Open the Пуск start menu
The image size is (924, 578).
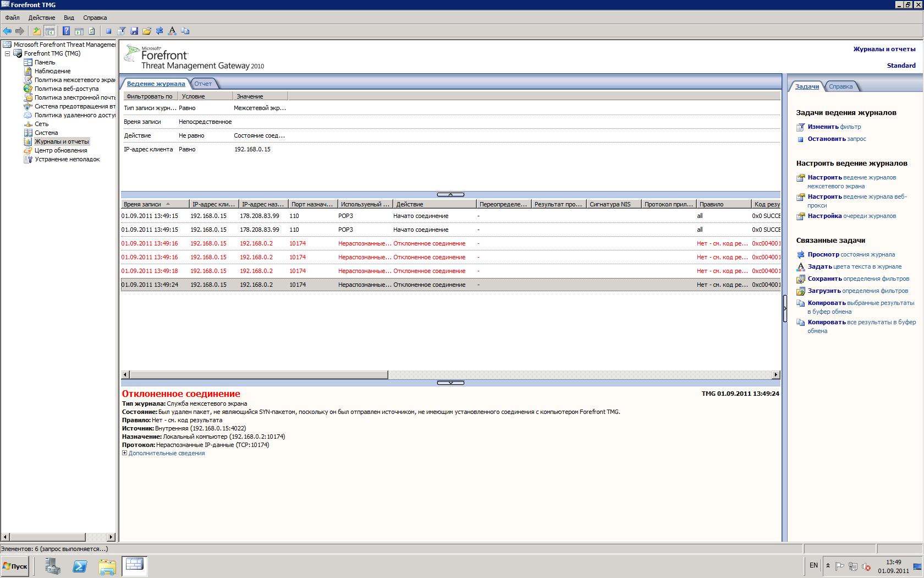15,566
